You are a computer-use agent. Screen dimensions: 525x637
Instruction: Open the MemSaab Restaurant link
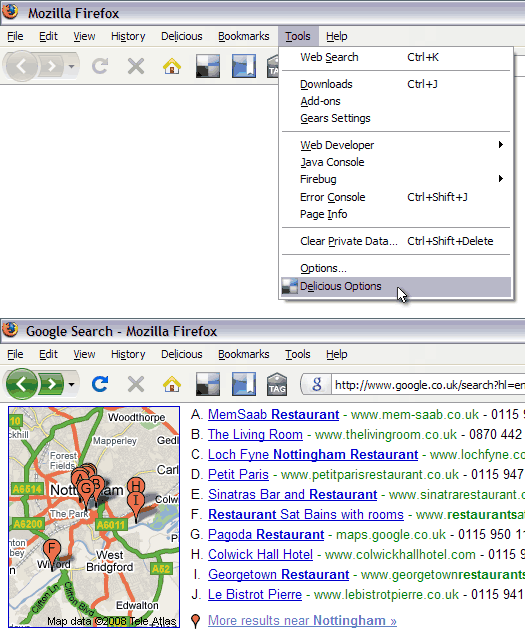pos(273,414)
